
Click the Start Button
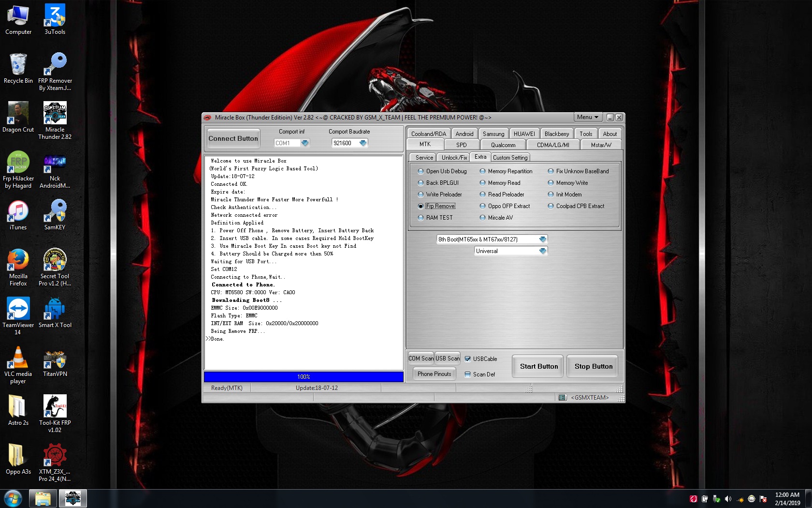tap(539, 366)
